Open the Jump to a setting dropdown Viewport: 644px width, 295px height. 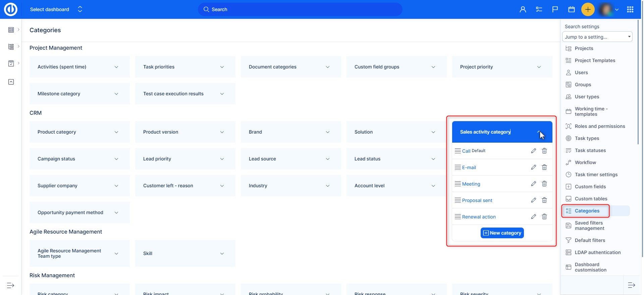[x=597, y=37]
